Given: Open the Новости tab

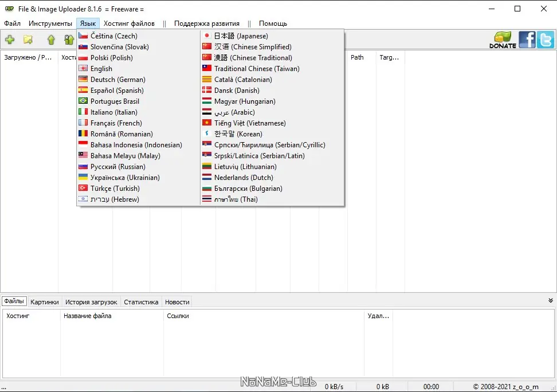Looking at the screenshot, I should click(x=177, y=302).
